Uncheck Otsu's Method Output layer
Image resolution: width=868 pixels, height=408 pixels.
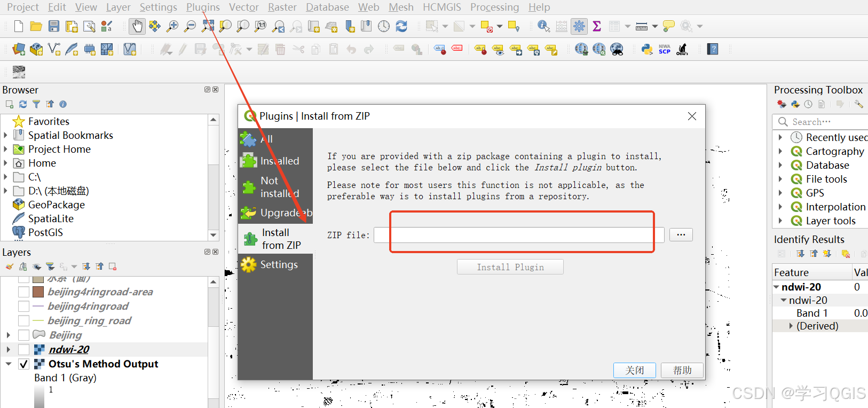(23, 364)
